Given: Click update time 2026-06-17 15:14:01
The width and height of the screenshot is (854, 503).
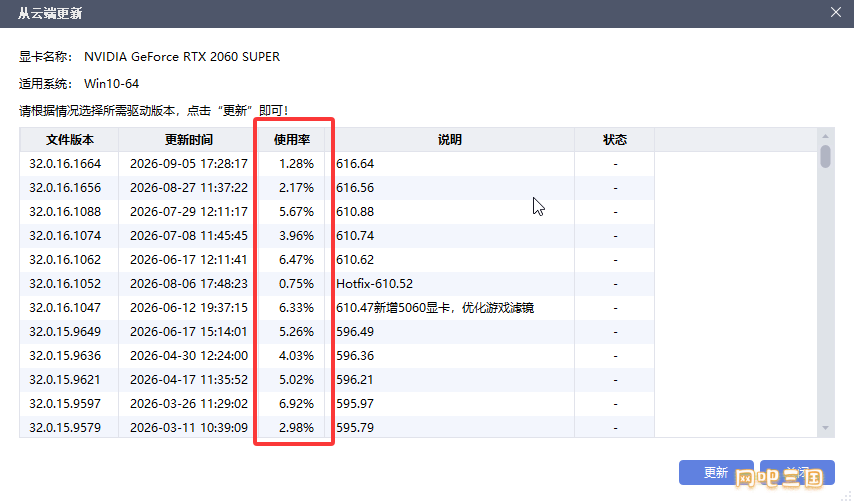Looking at the screenshot, I should (x=188, y=332).
